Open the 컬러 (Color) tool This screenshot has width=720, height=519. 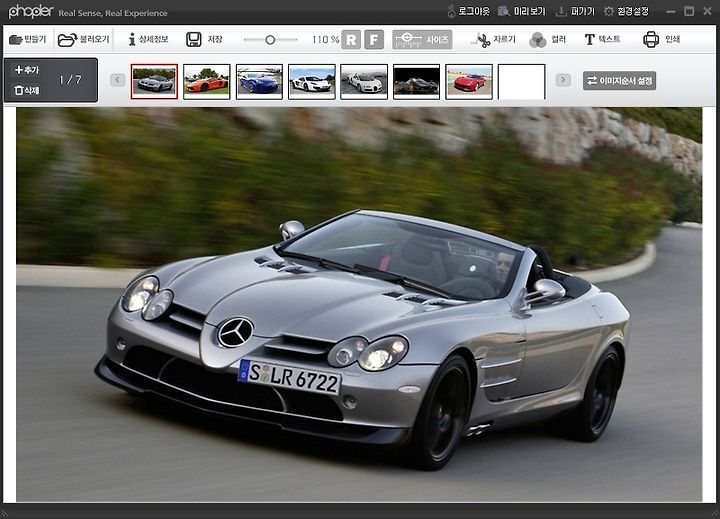pyautogui.click(x=547, y=40)
